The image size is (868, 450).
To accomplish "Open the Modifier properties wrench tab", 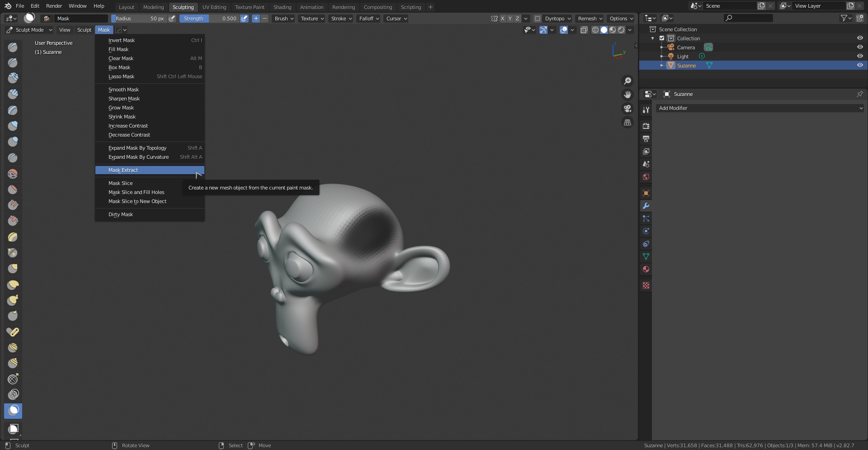I will [646, 206].
